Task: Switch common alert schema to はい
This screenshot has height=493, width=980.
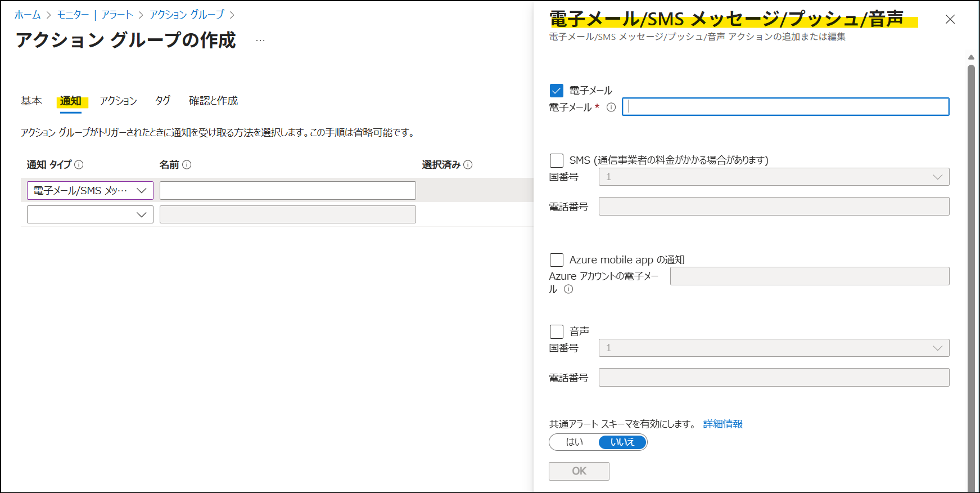Action: [x=574, y=442]
